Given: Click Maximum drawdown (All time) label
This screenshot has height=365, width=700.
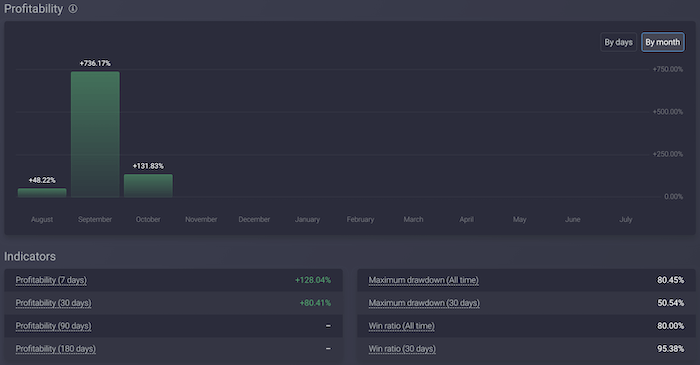Looking at the screenshot, I should (423, 280).
